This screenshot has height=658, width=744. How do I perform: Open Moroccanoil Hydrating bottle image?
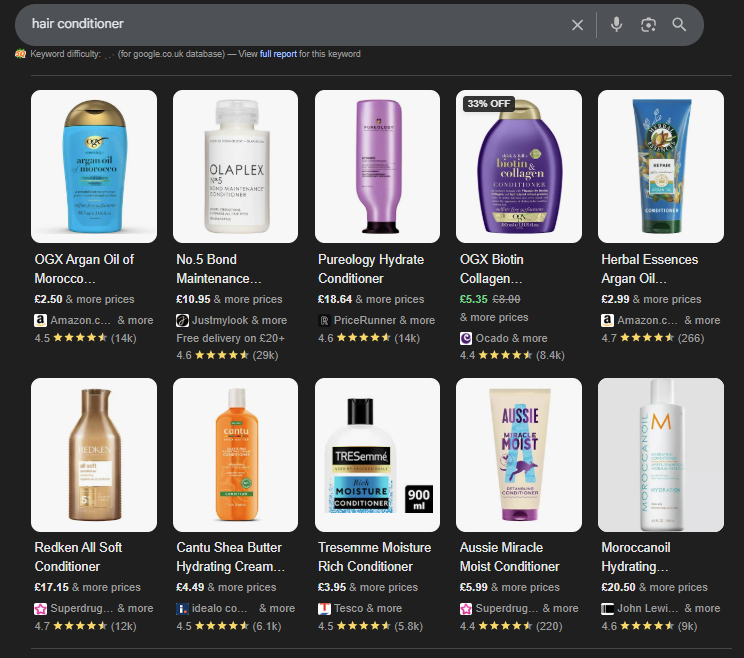[661, 455]
